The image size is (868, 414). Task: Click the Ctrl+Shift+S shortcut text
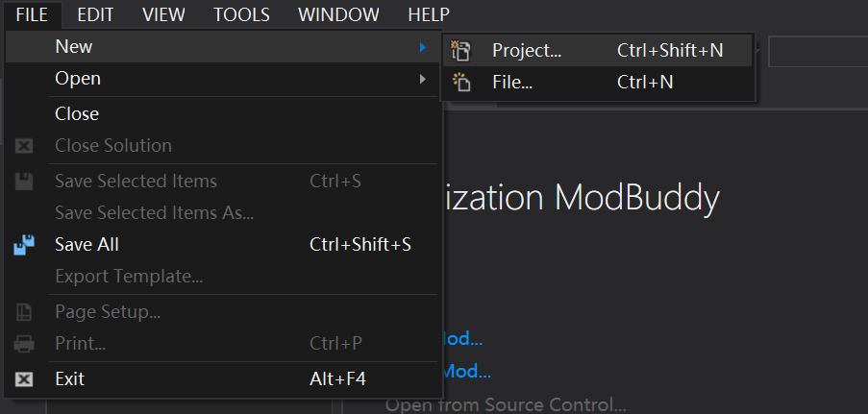click(x=360, y=245)
